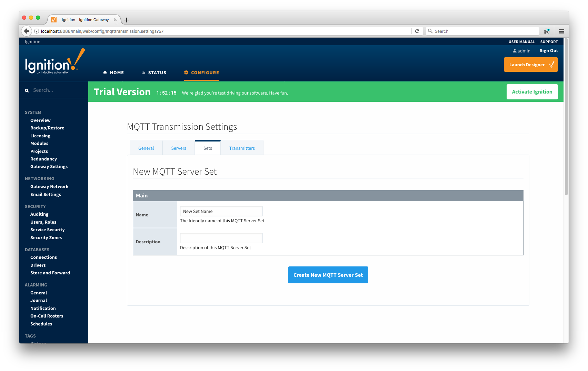The image size is (588, 371).
Task: Open database Drivers in sidebar
Action: (x=38, y=265)
